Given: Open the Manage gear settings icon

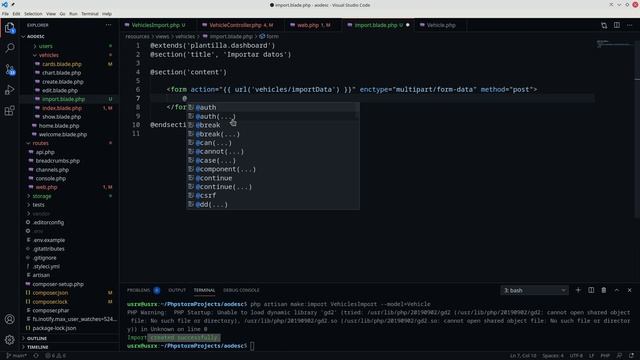Looking at the screenshot, I should [9, 340].
